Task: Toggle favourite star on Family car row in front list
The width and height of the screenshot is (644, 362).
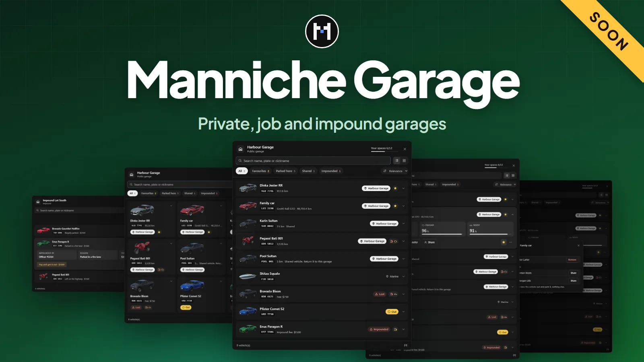Action: coord(395,206)
